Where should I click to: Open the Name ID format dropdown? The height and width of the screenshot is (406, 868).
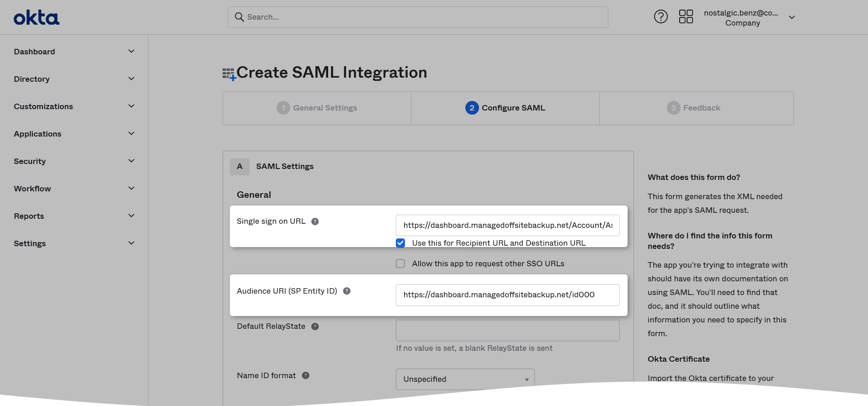point(465,379)
